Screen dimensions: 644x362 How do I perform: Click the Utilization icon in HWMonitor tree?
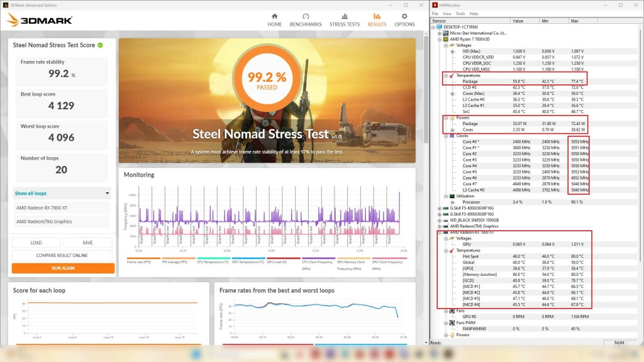pyautogui.click(x=452, y=196)
